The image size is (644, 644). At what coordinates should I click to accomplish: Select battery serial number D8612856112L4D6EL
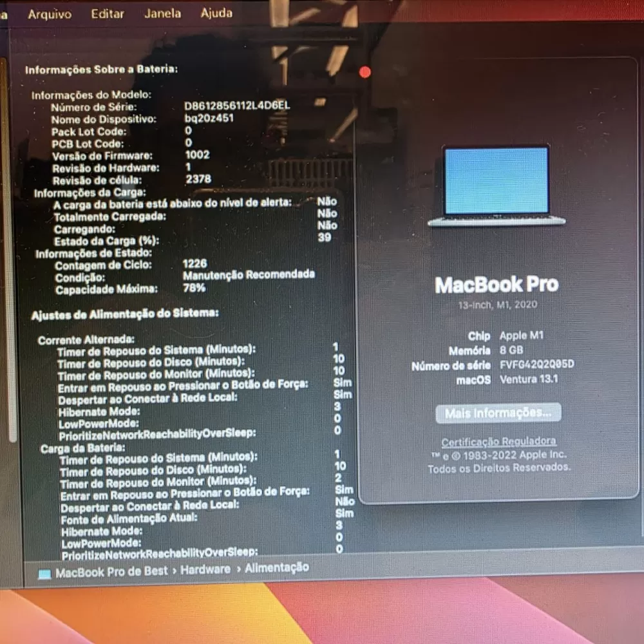coord(237,106)
